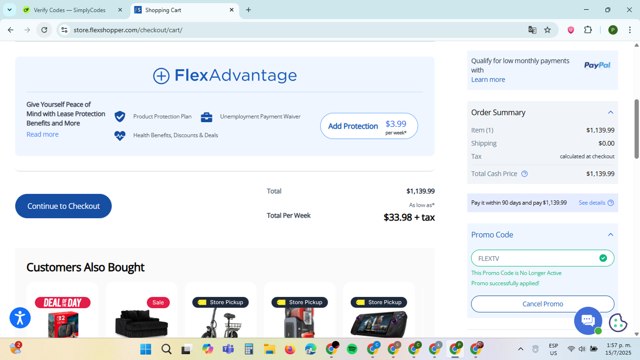Viewport: 640px width, 360px height.
Task: Click the $33.98 + tax weekly total
Action: tap(409, 218)
